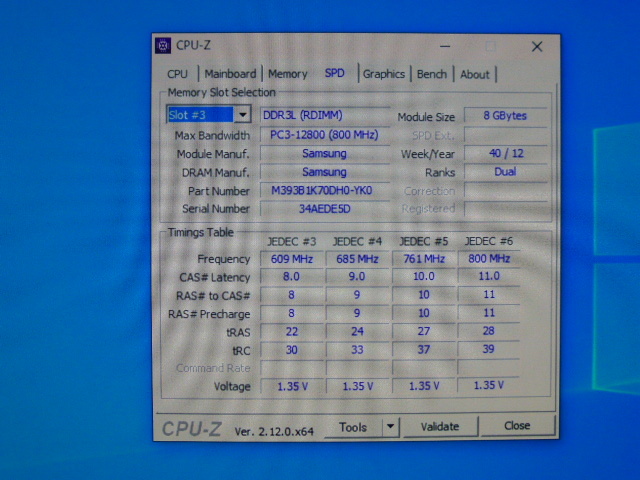Switch to the CPU tab

(177, 74)
